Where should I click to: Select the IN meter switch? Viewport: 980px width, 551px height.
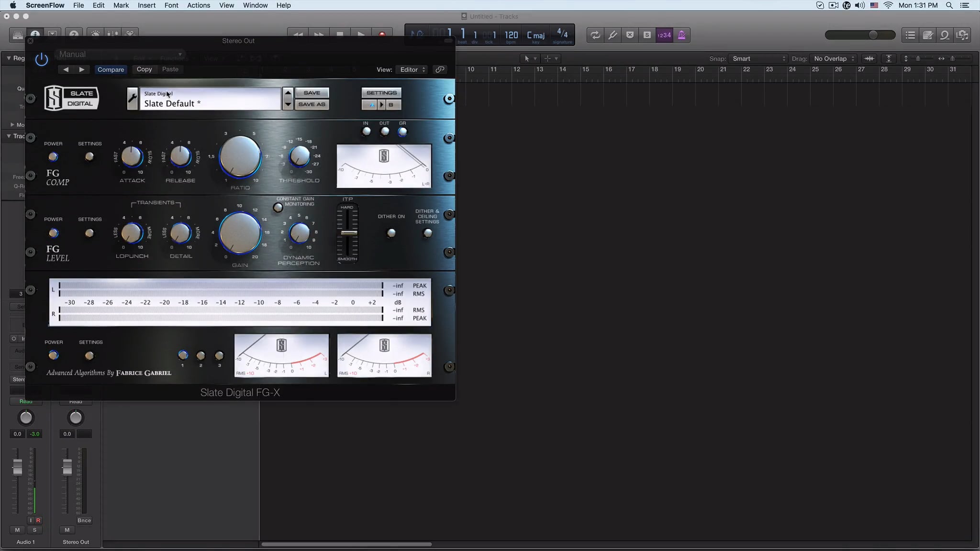(x=366, y=132)
